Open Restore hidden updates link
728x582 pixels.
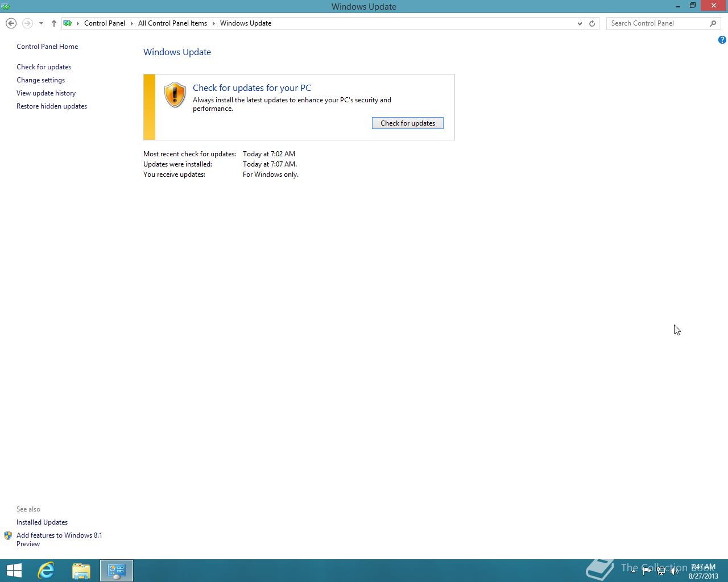pyautogui.click(x=52, y=106)
